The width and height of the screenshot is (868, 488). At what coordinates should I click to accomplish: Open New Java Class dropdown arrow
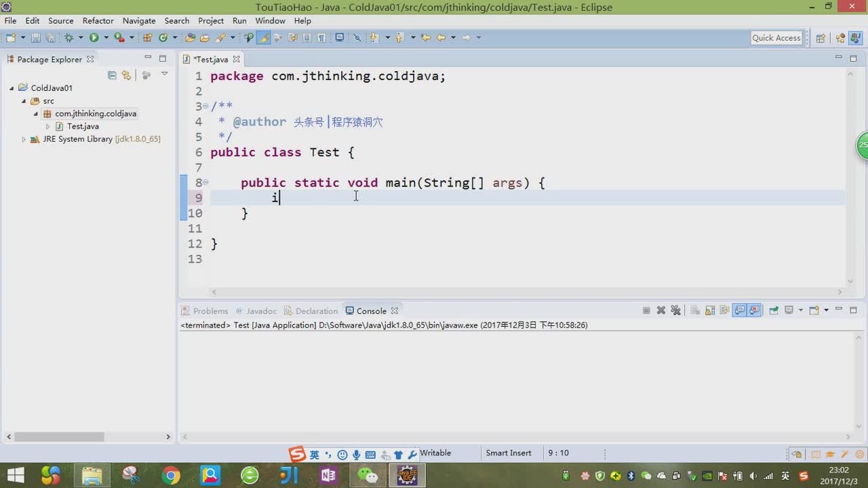175,38
